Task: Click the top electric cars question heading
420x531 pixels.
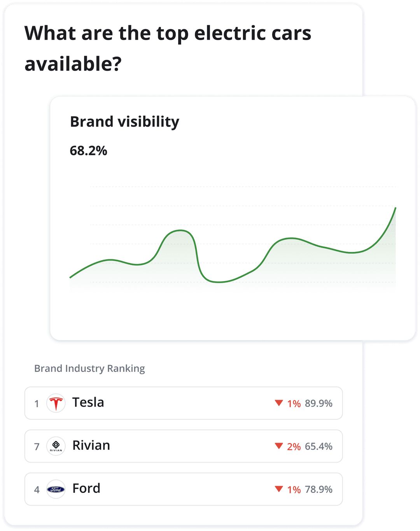Action: click(168, 48)
